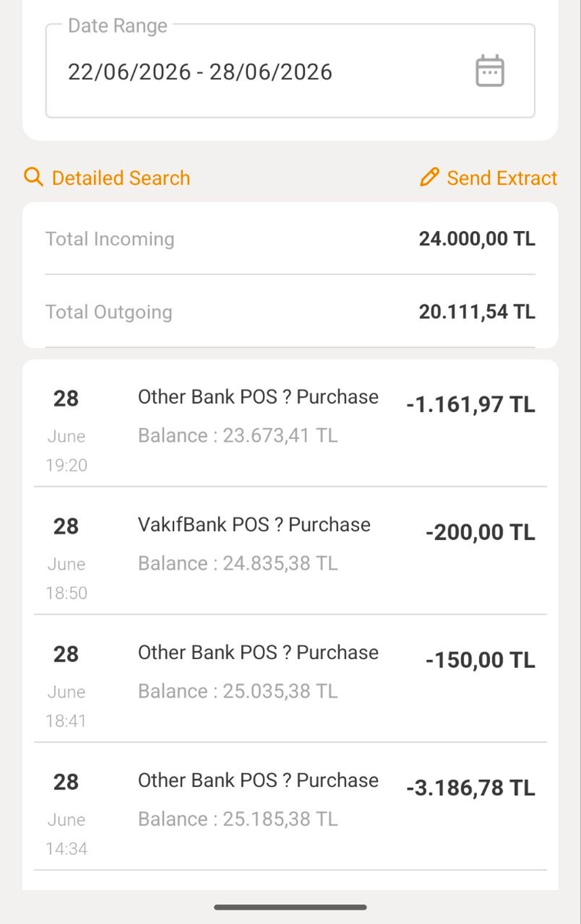The width and height of the screenshot is (581, 924).
Task: Open Detailed Search
Action: 107,178
